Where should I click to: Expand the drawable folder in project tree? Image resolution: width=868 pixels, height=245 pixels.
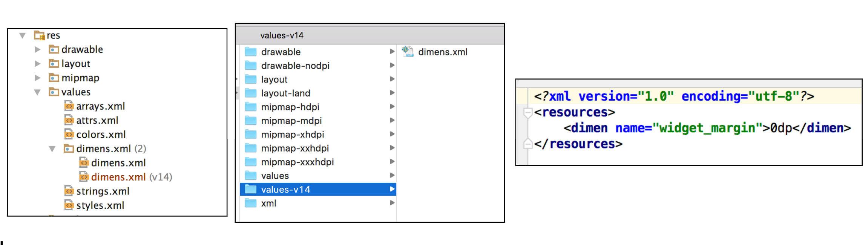coord(37,49)
